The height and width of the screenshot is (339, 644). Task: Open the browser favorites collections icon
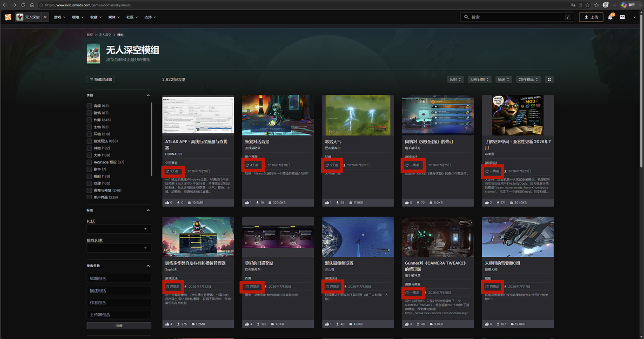[x=596, y=5]
